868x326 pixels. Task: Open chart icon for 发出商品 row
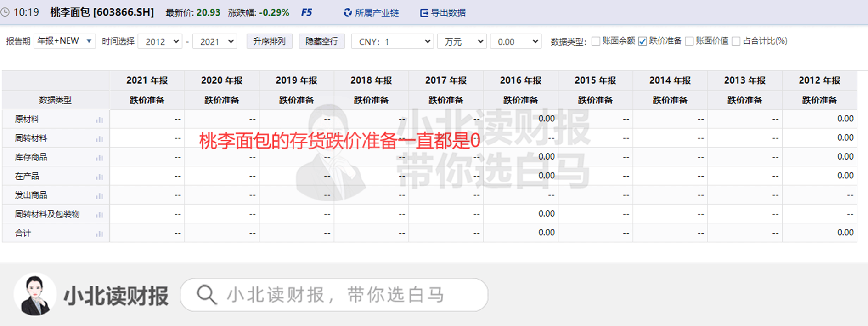point(99,195)
